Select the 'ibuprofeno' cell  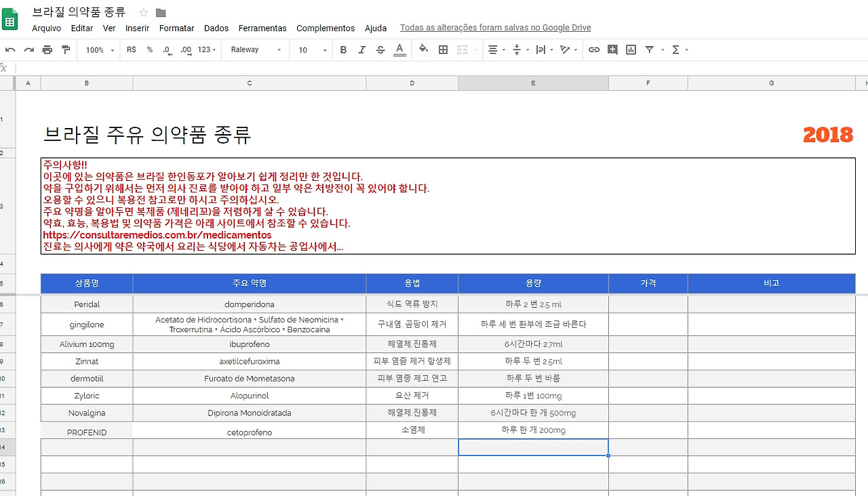tap(250, 344)
